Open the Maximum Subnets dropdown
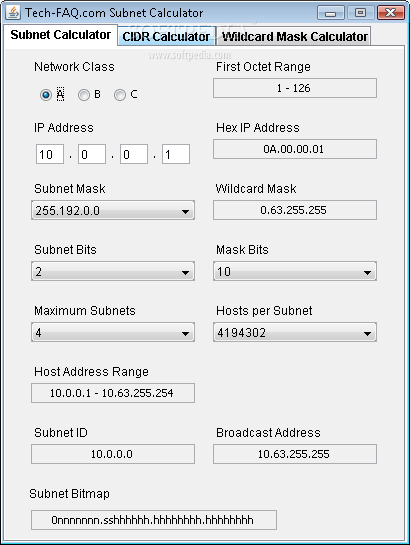410x545 pixels. (113, 332)
